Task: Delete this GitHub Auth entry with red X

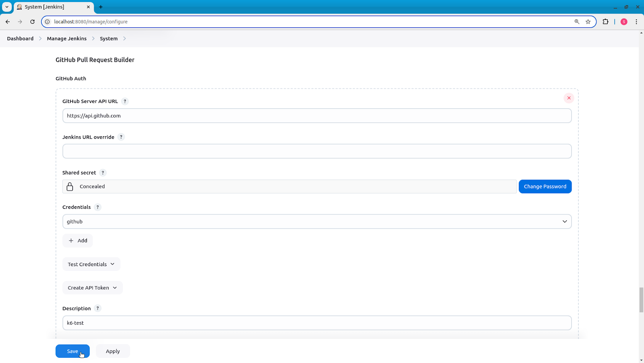Action: pos(569,98)
